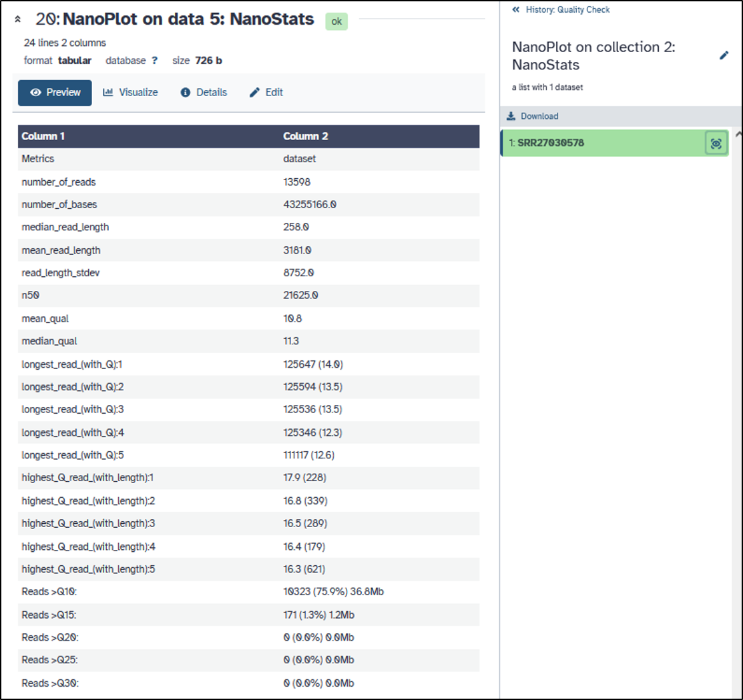Click the database question mark link
The image size is (743, 700).
pos(154,61)
